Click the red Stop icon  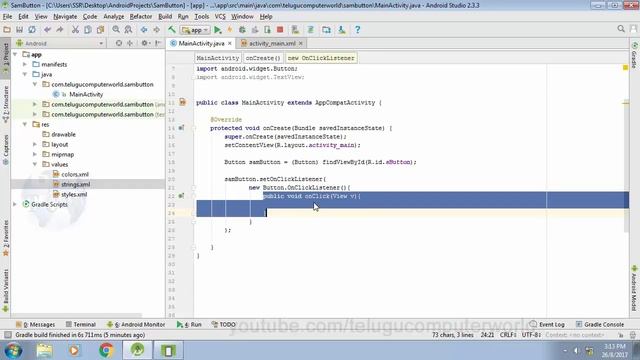(280, 29)
